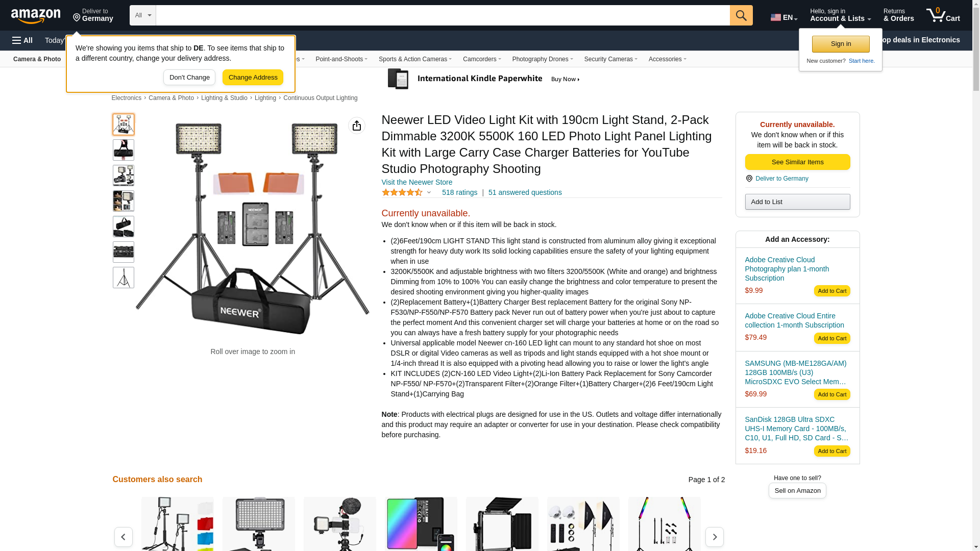Open the Photography Drones menu
980x551 pixels.
tap(543, 59)
